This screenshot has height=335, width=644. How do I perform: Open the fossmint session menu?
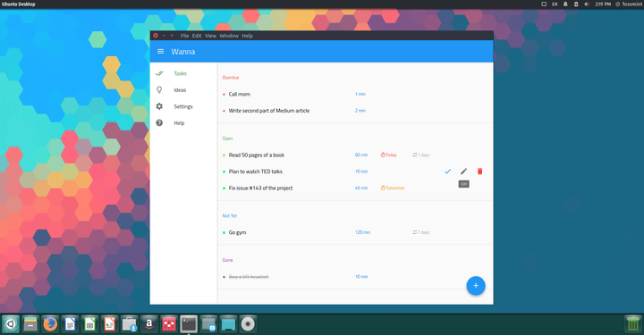pos(629,4)
